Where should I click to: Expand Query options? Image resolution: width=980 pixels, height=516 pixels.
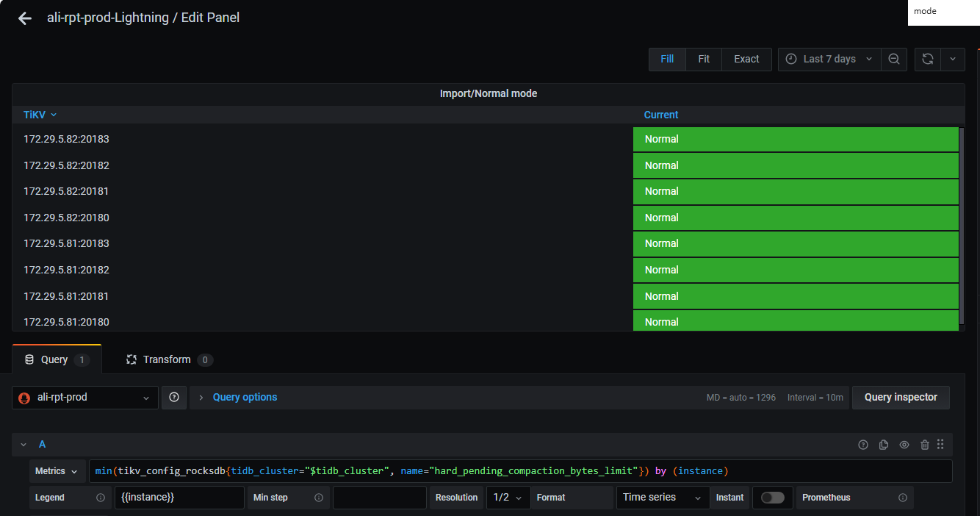click(x=245, y=398)
